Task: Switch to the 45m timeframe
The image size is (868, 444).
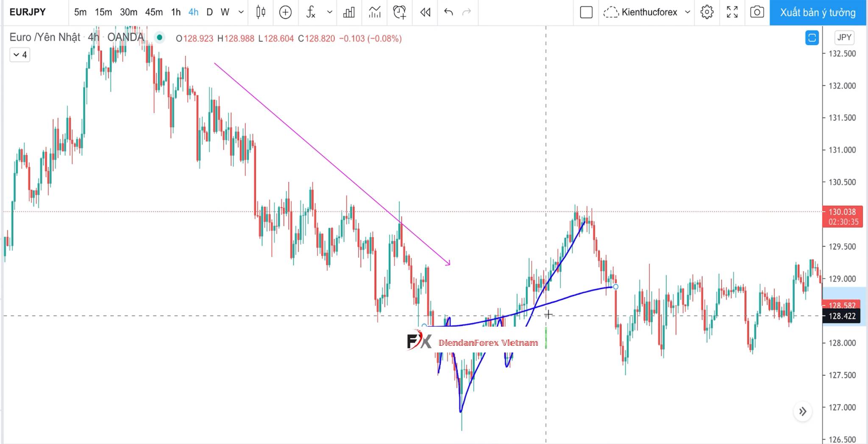Action: (154, 12)
